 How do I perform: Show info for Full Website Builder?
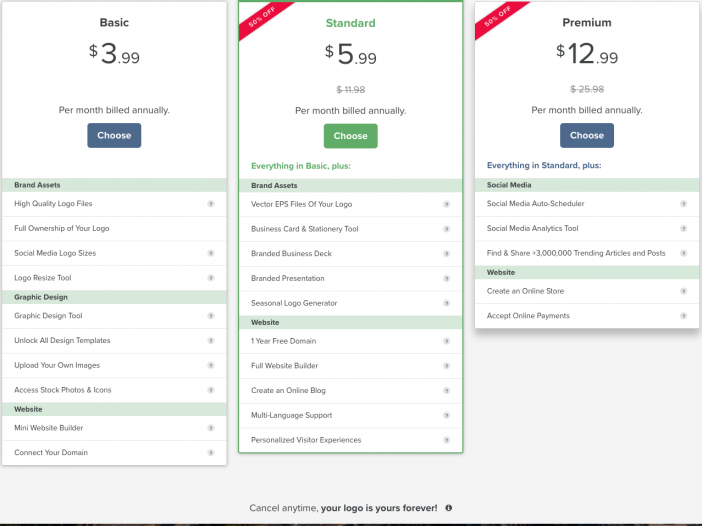(446, 366)
